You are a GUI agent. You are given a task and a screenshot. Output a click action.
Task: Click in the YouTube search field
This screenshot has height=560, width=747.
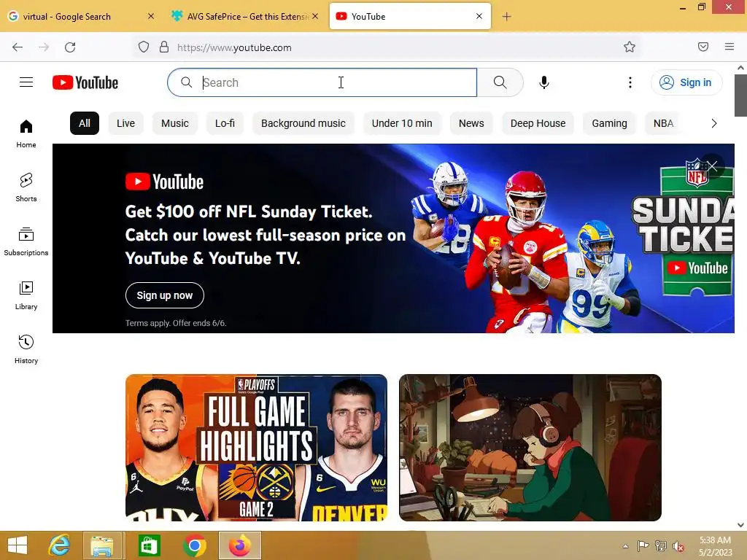click(322, 82)
